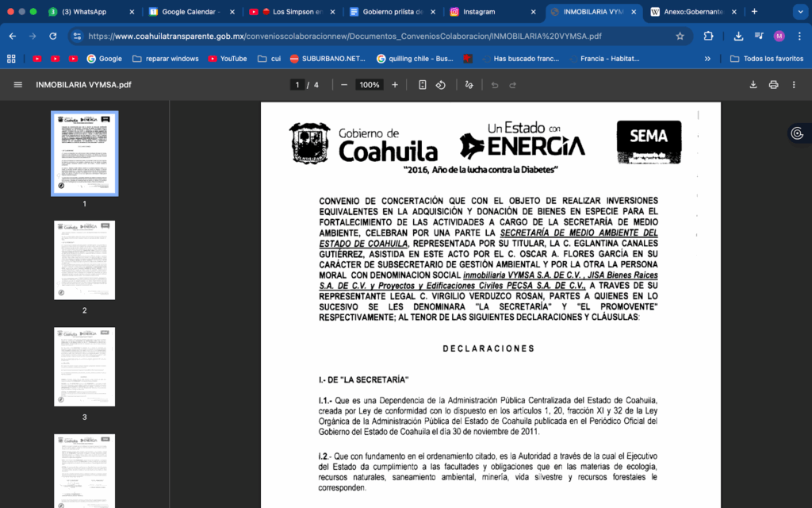This screenshot has width=812, height=508.
Task: Switch to the Google Calendar tab
Action: (190, 12)
